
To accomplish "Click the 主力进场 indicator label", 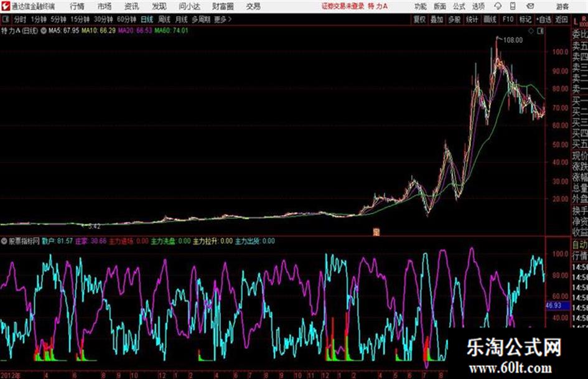I will pyautogui.click(x=129, y=241).
